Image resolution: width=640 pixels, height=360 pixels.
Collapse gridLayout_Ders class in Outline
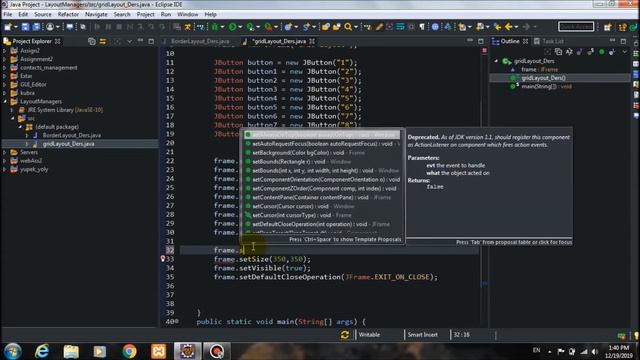[496, 61]
